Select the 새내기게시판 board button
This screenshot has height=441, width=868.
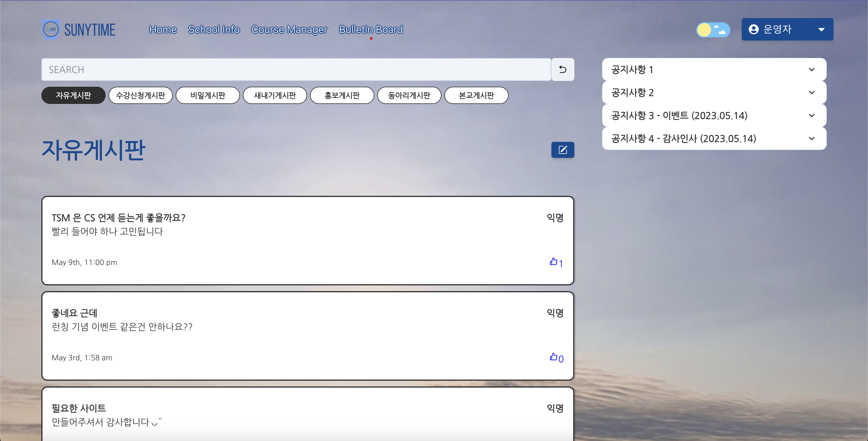point(275,95)
